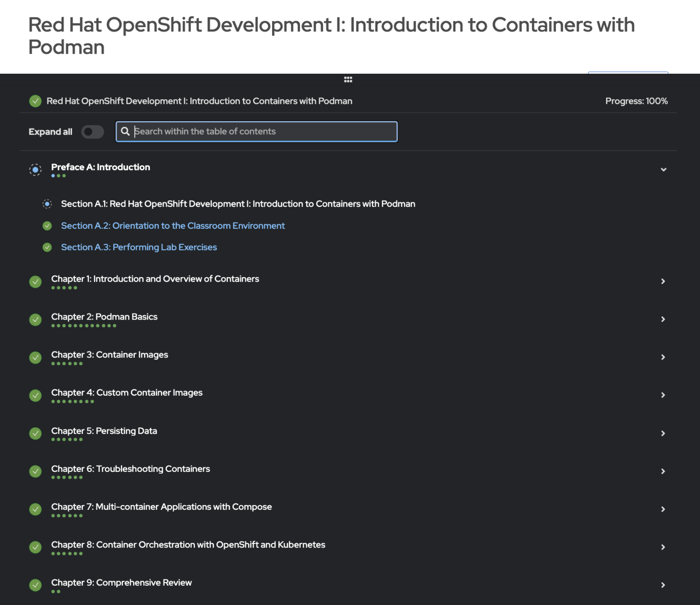The height and width of the screenshot is (605, 700).
Task: Open Section A.3 Performing Lab Exercises link
Action: 139,247
